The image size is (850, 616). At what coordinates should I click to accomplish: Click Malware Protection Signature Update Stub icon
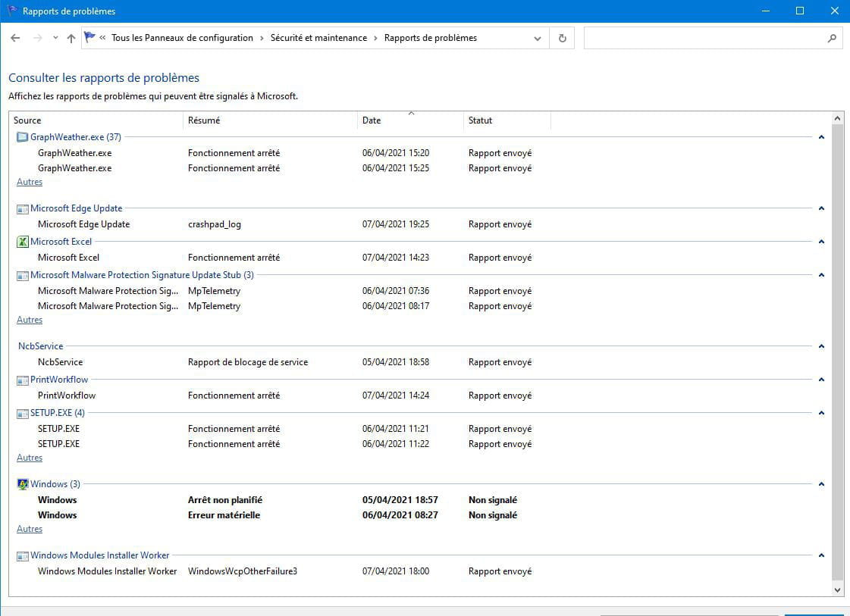[22, 275]
